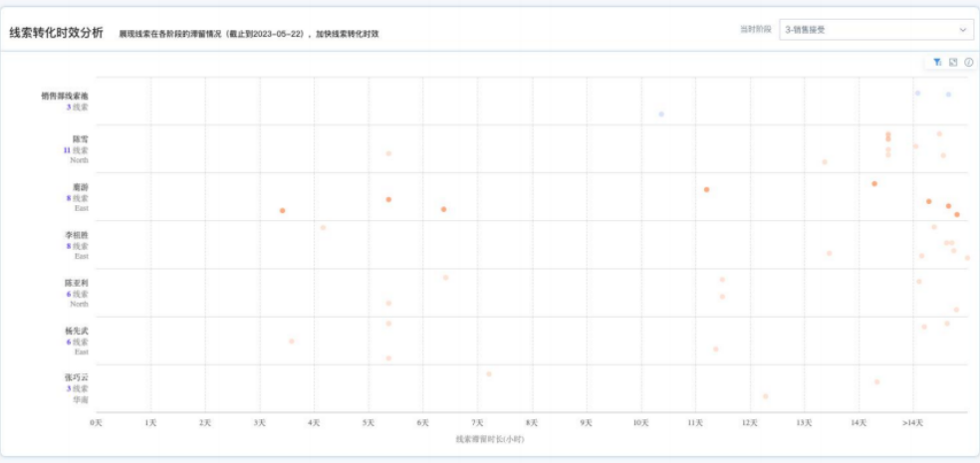Open 陈友利's 6 线索 count link
This screenshot has height=463, width=980.
pyautogui.click(x=77, y=294)
